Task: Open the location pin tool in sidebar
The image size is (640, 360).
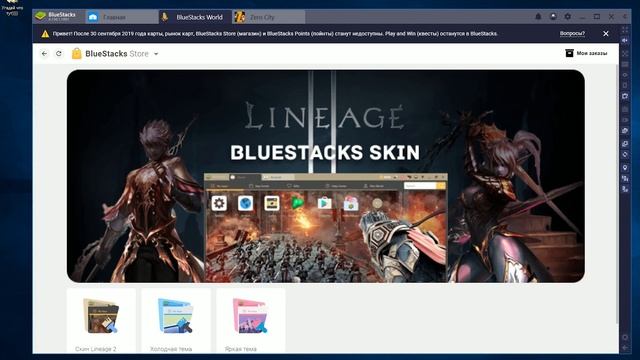Action: (x=625, y=168)
